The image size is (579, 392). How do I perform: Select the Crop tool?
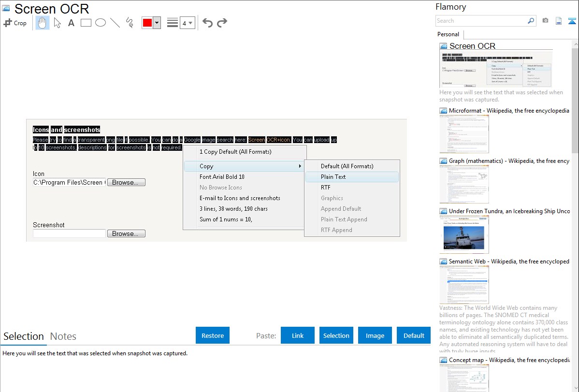point(15,23)
